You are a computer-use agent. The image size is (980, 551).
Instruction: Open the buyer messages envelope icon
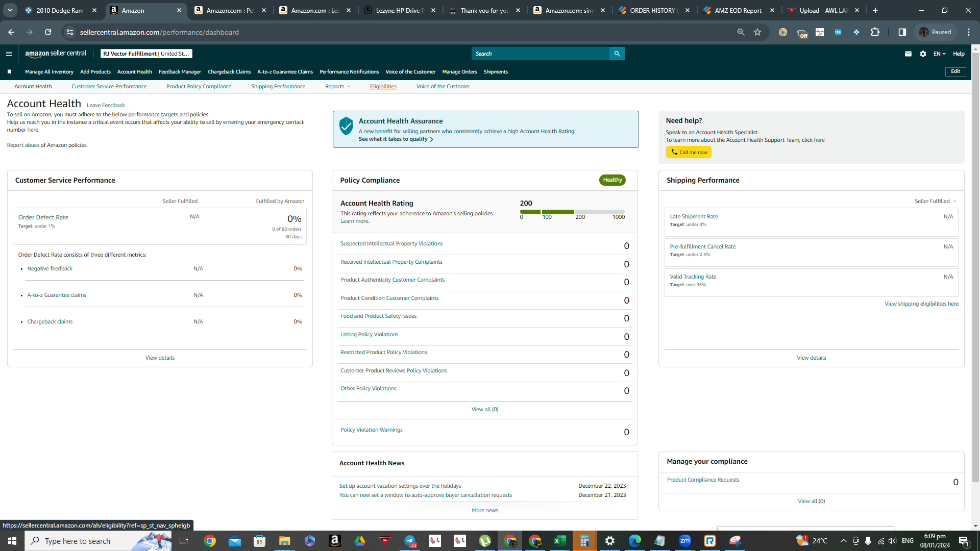(x=908, y=54)
